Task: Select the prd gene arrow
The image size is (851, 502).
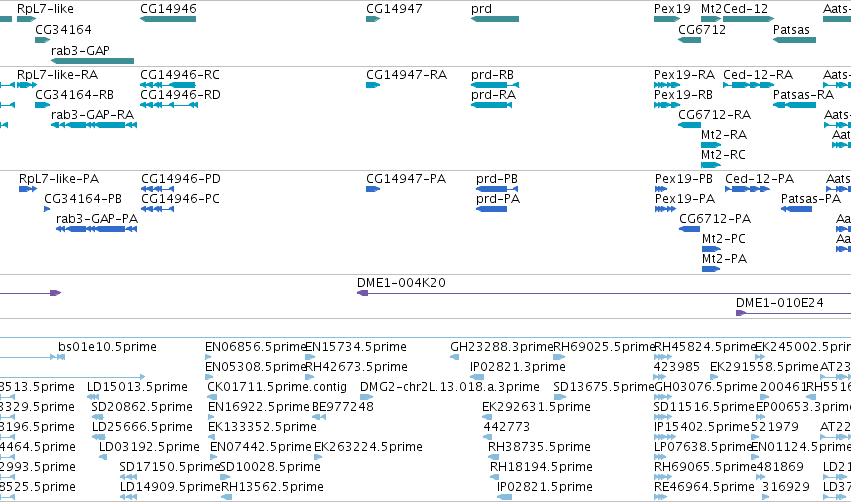Action: click(494, 19)
